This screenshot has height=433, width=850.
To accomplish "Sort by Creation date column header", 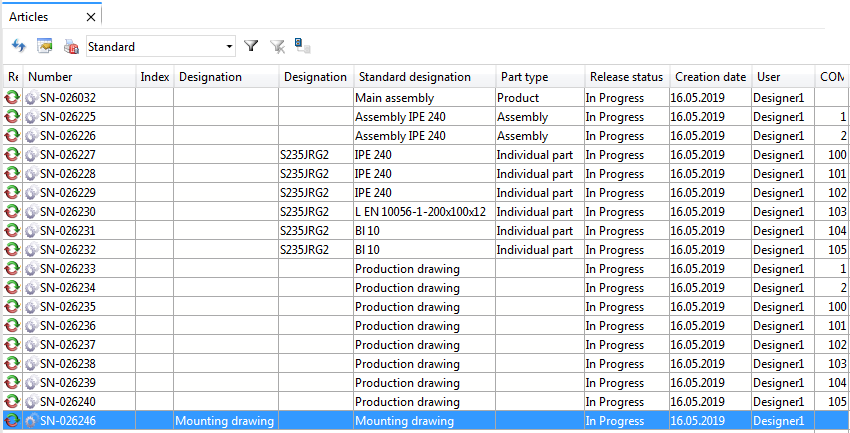I will (710, 77).
